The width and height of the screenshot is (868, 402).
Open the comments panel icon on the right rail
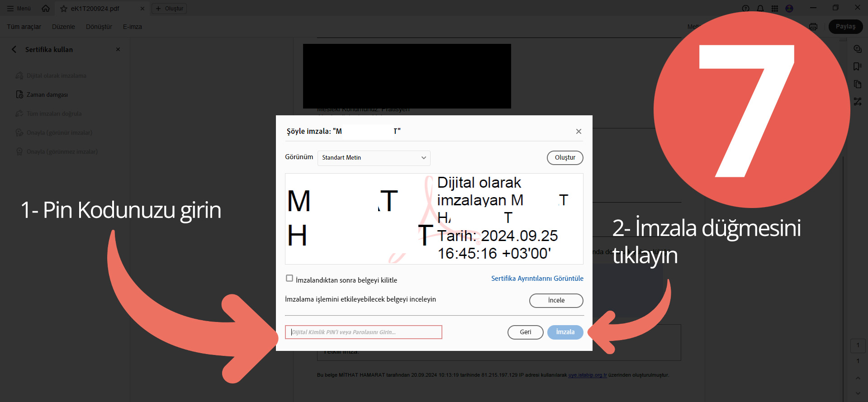(857, 49)
